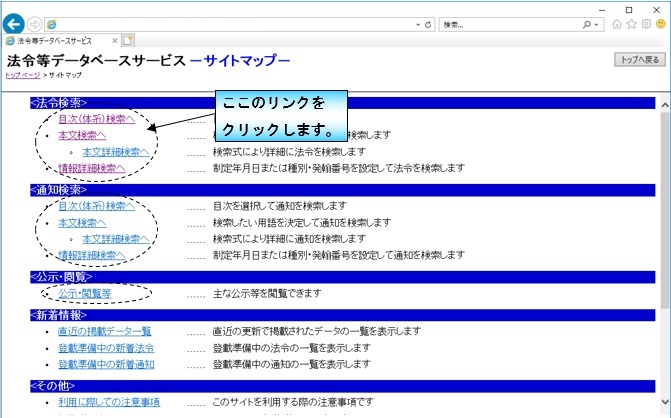Close the 法令等データベースサービス tab
The height and width of the screenshot is (418, 671).
click(114, 41)
